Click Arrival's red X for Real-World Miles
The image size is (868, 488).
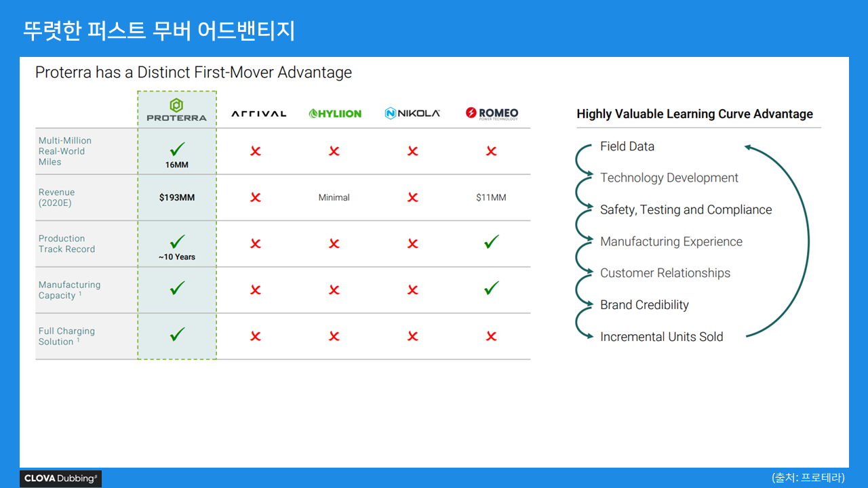256,151
